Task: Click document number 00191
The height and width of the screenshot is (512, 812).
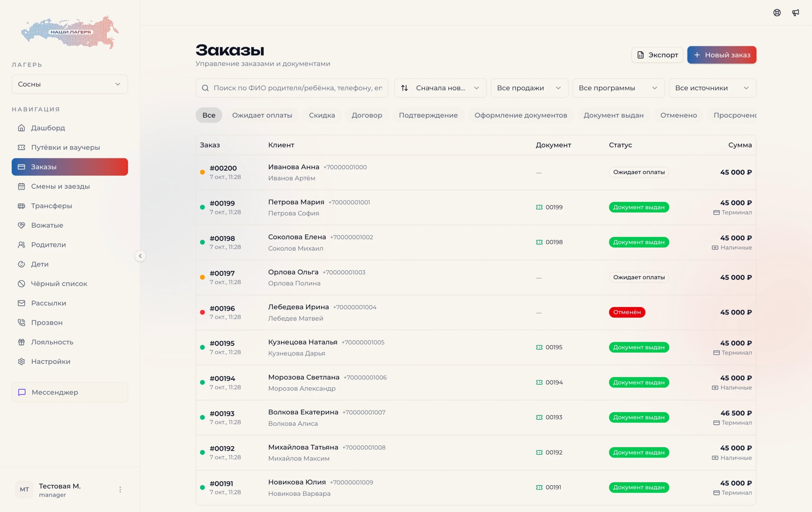Action: click(x=553, y=487)
